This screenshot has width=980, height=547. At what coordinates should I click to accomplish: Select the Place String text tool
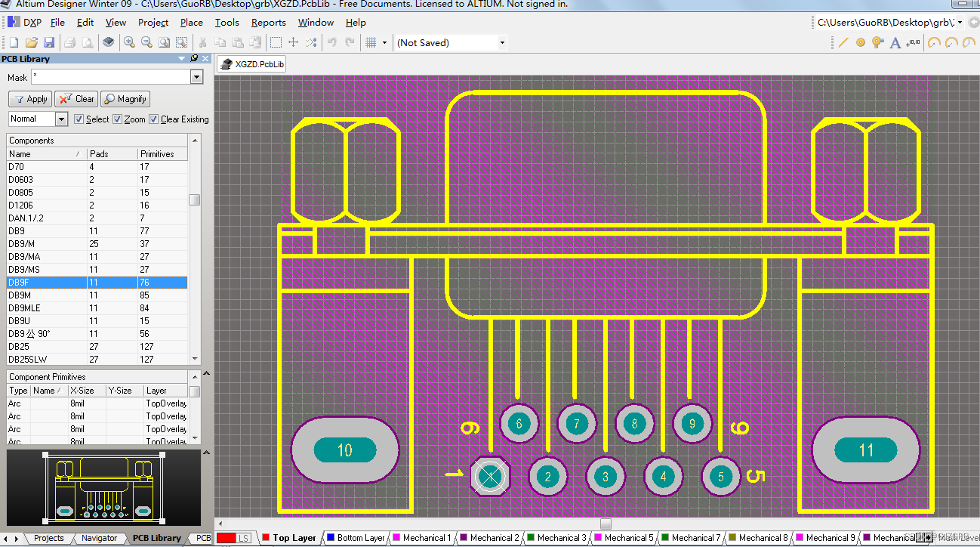895,42
